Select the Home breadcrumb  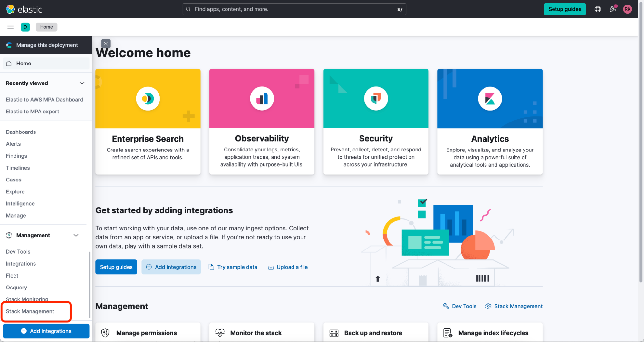pyautogui.click(x=46, y=27)
